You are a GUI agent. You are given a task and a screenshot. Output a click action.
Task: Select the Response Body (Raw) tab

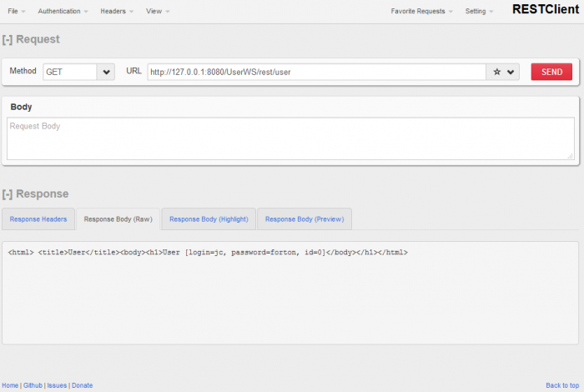tap(118, 219)
